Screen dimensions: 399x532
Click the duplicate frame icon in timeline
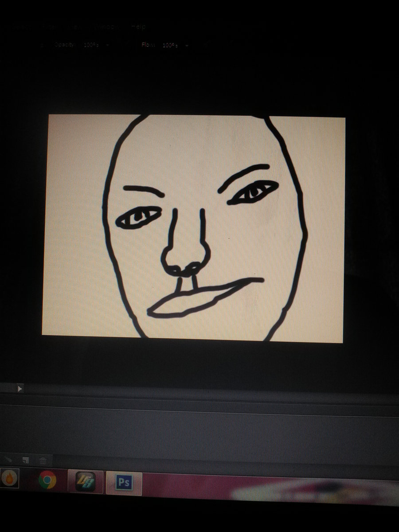pyautogui.click(x=26, y=460)
